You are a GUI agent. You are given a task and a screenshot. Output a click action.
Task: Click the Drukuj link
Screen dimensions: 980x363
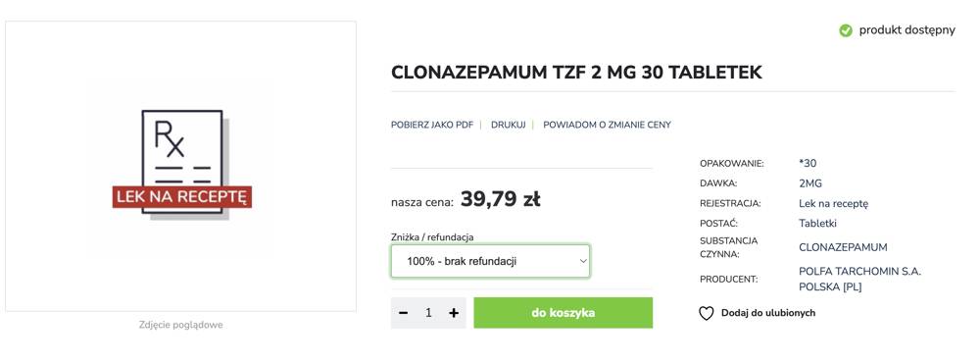pyautogui.click(x=508, y=125)
